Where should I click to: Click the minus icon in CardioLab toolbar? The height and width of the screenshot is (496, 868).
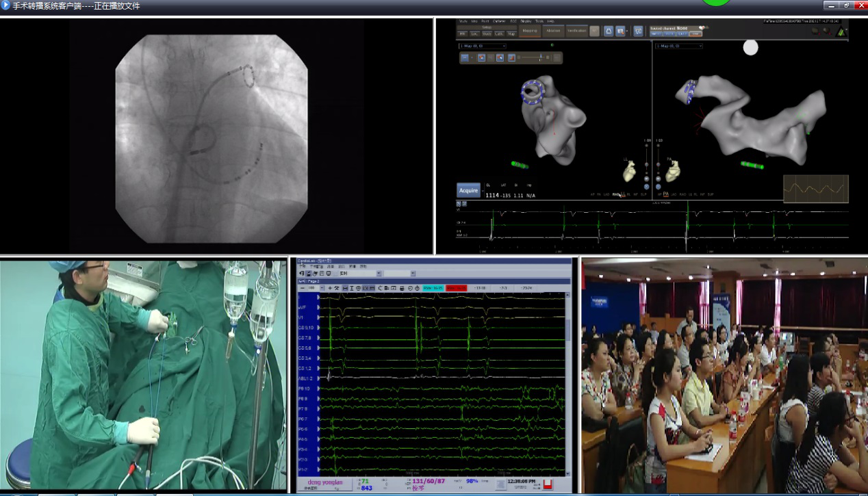coord(302,288)
